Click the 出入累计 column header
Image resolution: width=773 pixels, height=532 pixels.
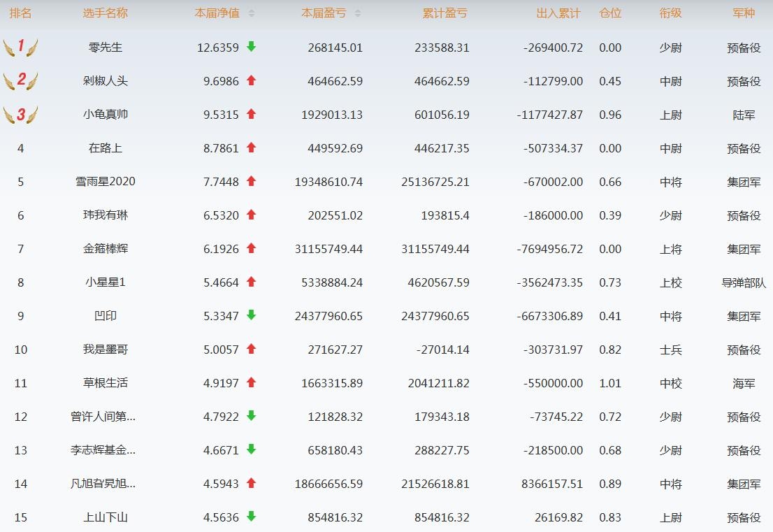click(x=558, y=13)
